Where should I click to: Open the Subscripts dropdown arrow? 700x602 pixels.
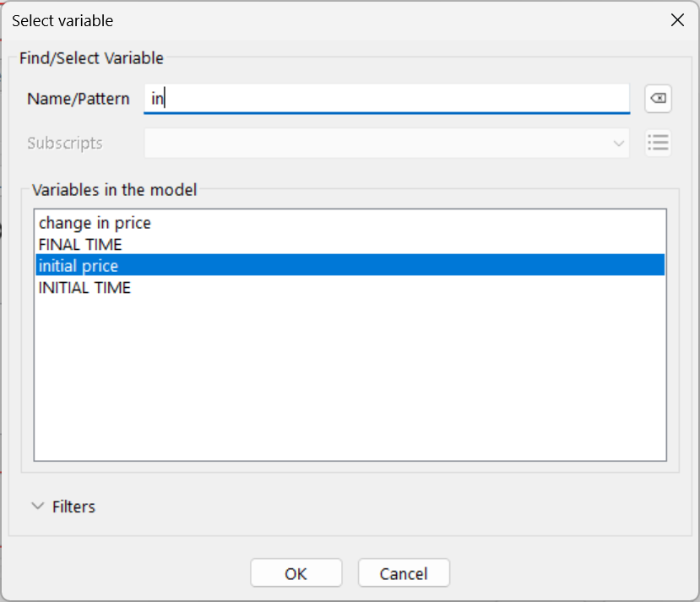click(618, 144)
